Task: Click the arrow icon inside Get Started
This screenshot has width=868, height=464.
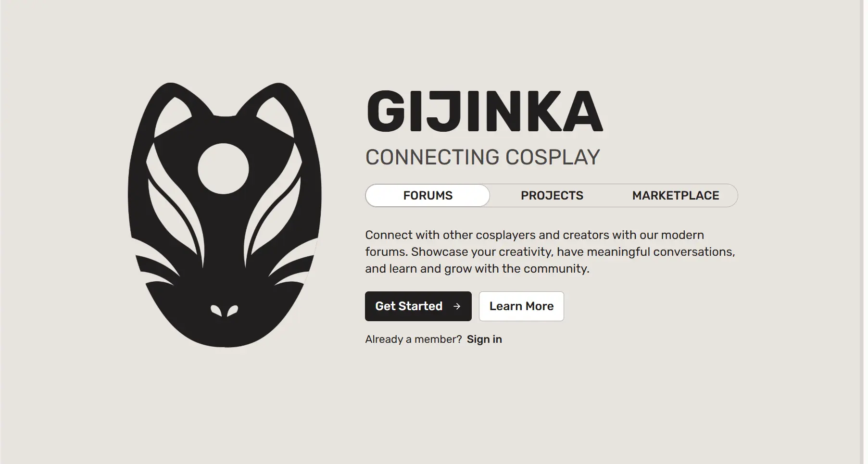Action: coord(457,306)
